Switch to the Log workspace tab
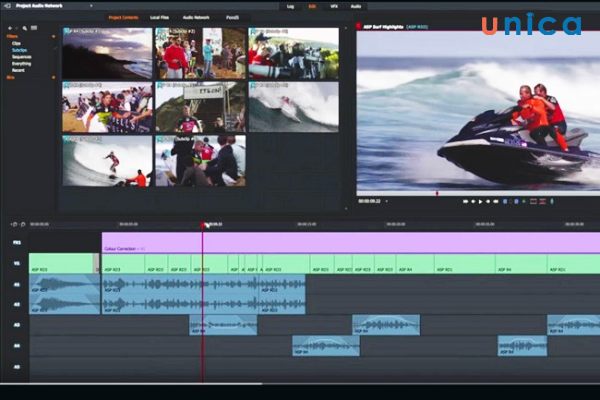Screen dimensions: 600x400 (x=290, y=6)
